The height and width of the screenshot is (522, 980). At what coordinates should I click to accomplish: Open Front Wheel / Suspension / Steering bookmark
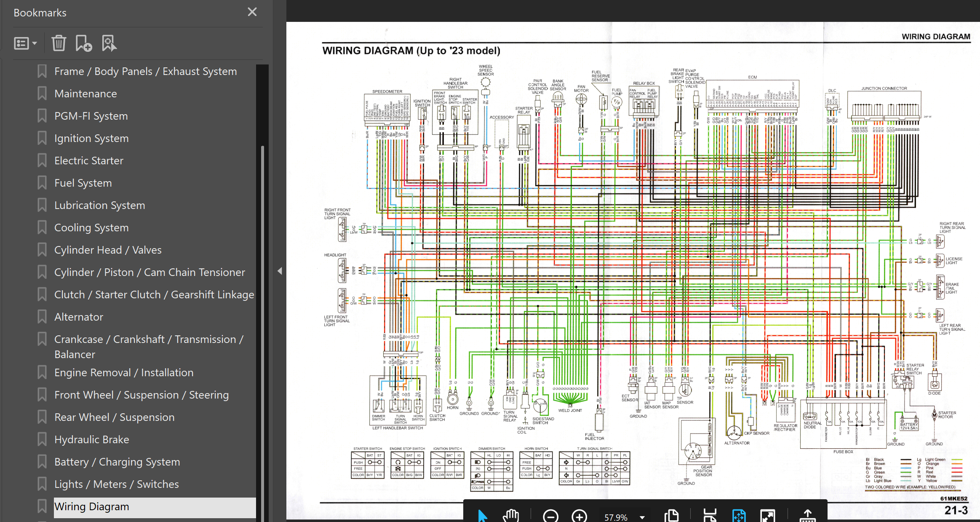[142, 395]
